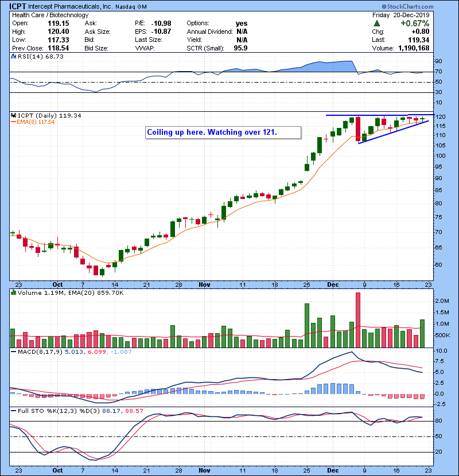Click the EPS value -10.87
The height and width of the screenshot is (476, 459).
[161, 32]
